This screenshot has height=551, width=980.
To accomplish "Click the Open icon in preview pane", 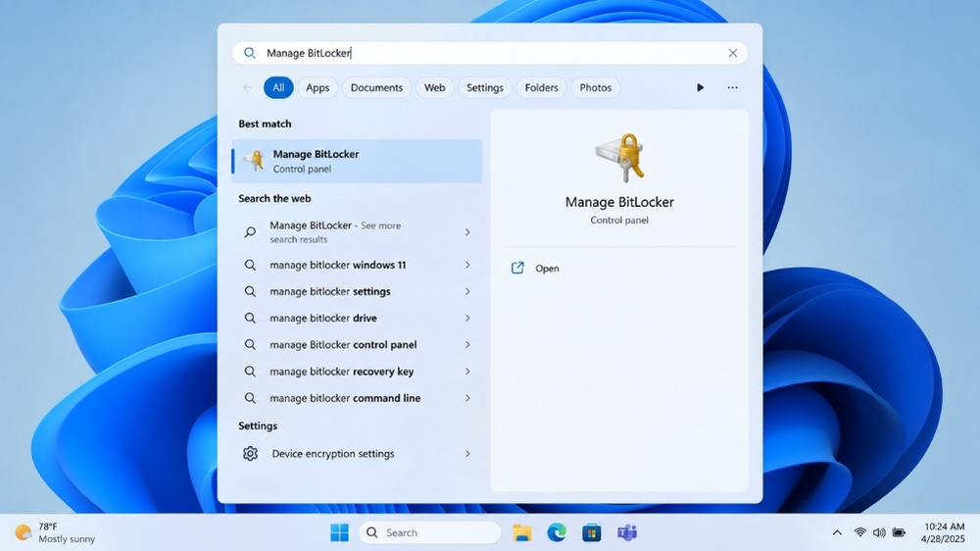I will coord(517,269).
